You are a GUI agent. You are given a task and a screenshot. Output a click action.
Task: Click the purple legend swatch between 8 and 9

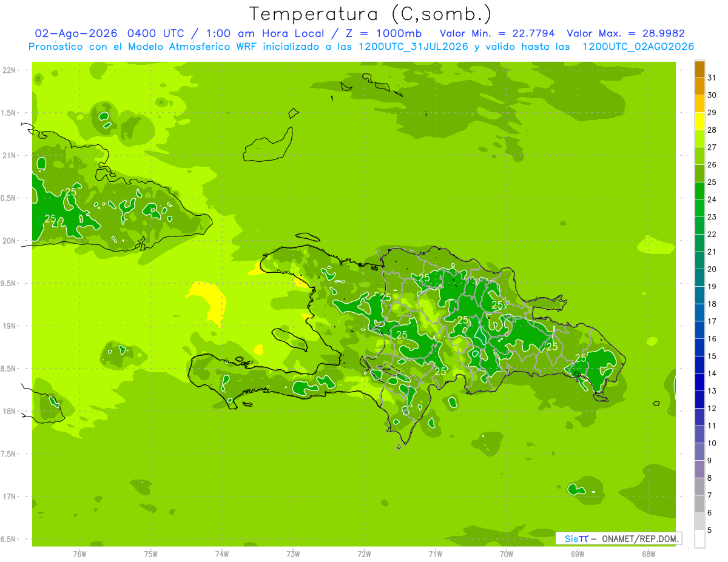(699, 469)
